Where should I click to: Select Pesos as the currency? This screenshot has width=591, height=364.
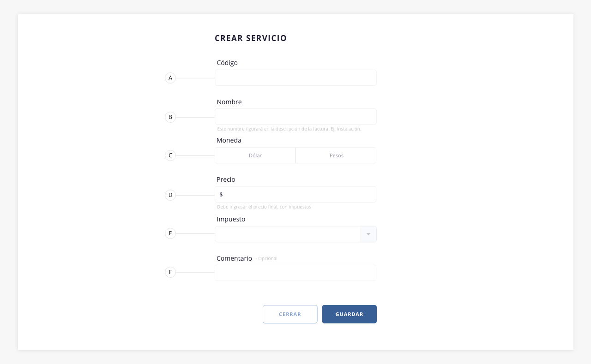336,155
